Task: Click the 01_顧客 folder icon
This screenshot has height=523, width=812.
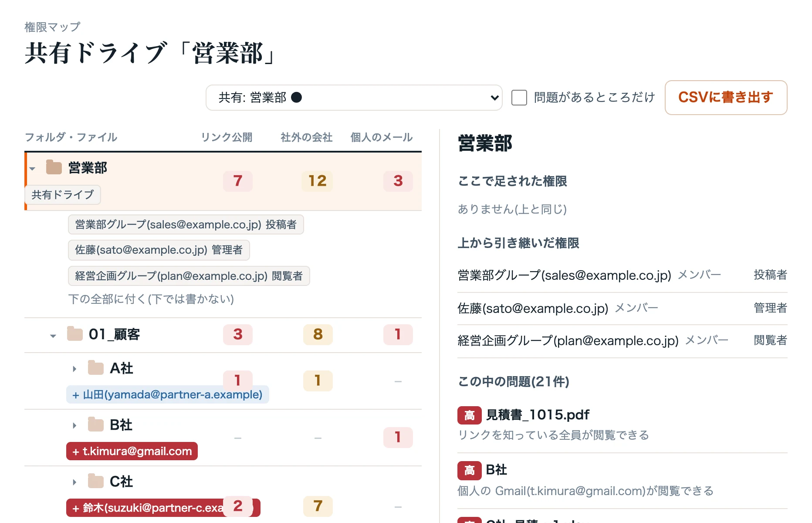Action: pyautogui.click(x=75, y=334)
